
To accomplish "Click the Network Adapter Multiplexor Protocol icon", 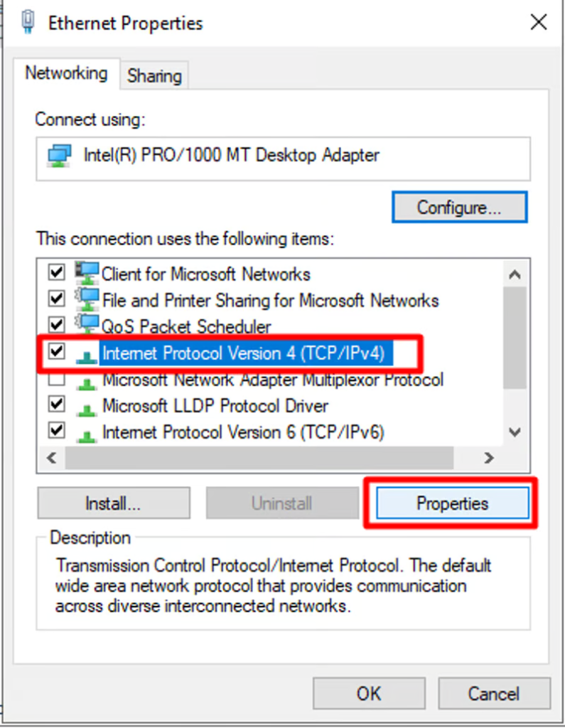I will pos(87,382).
